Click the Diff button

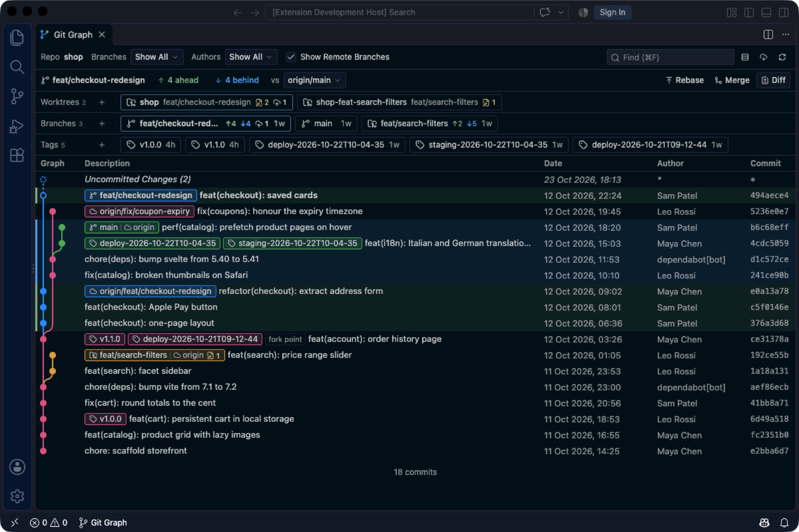click(x=774, y=80)
